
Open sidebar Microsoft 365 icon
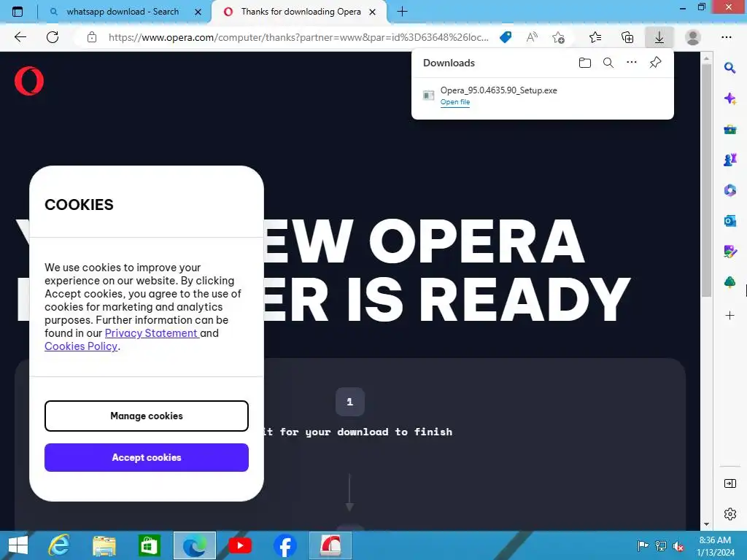tap(729, 190)
